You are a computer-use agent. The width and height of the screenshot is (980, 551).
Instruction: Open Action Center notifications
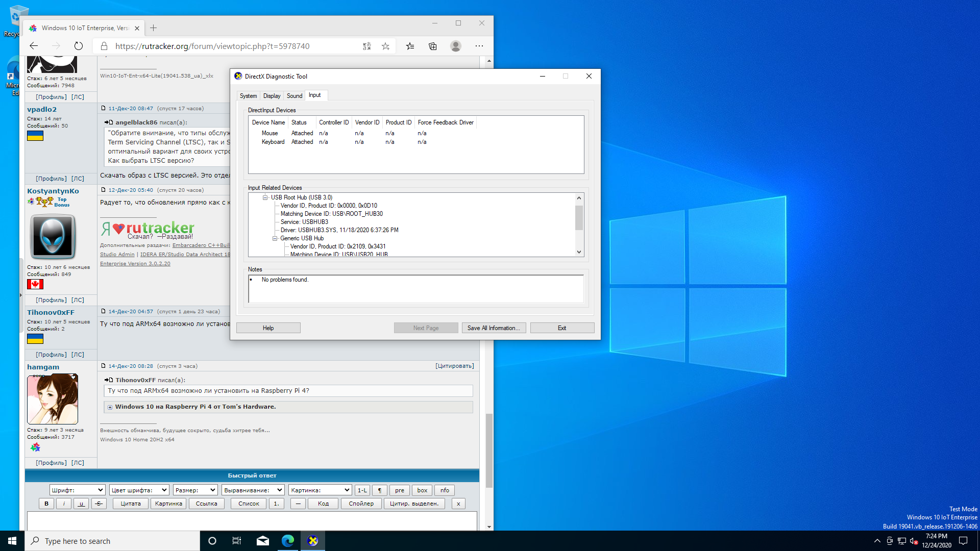[963, 541]
